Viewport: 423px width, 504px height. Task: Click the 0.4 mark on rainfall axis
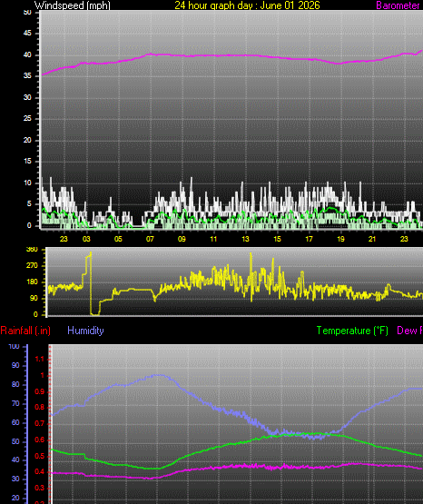[40, 472]
